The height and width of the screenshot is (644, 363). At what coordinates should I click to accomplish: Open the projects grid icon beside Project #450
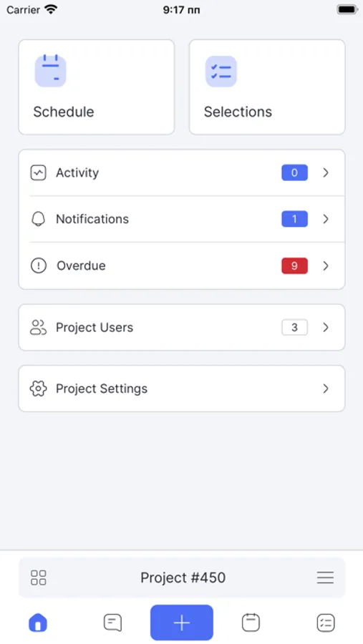click(38, 577)
